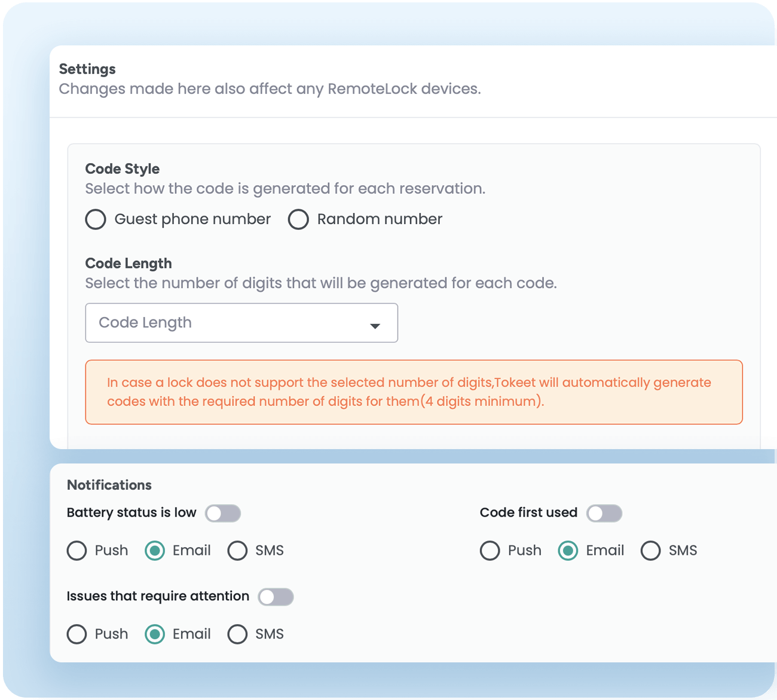This screenshot has height=700, width=777.
Task: Choose Push for Issues that require attention
Action: click(x=77, y=634)
